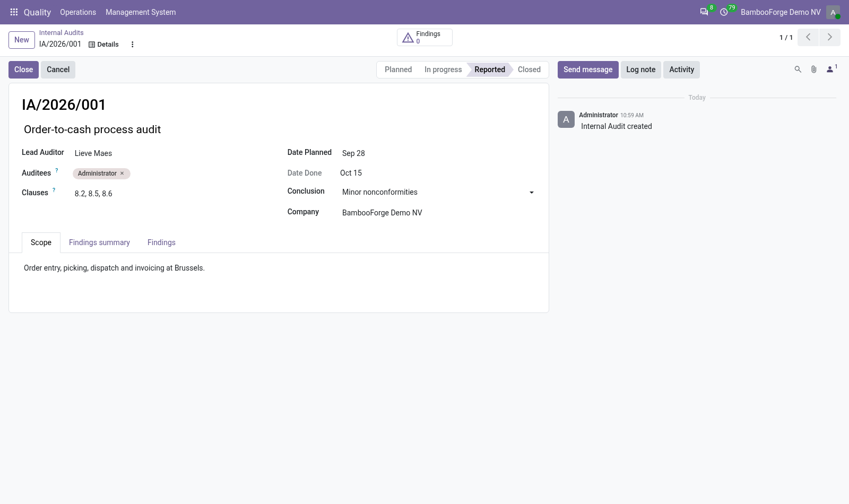Viewport: 849px width, 504px height.
Task: Remove Administrator tag from Auditees
Action: click(x=122, y=173)
